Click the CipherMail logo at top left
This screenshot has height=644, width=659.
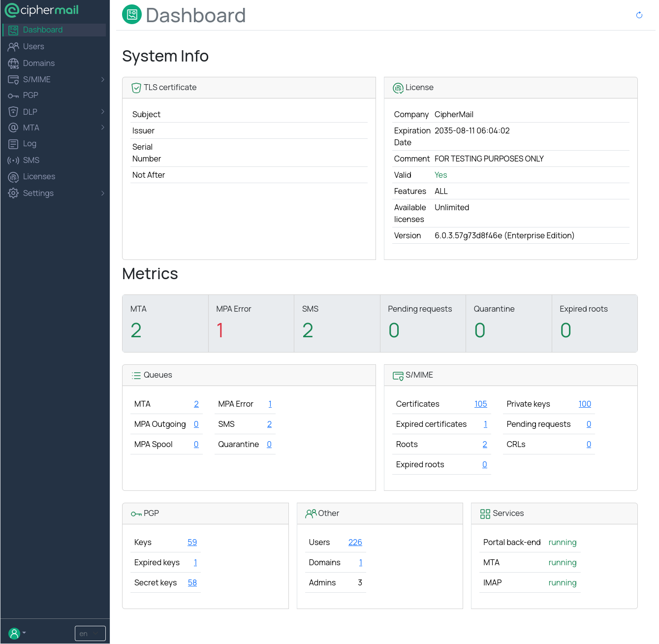coord(42,10)
